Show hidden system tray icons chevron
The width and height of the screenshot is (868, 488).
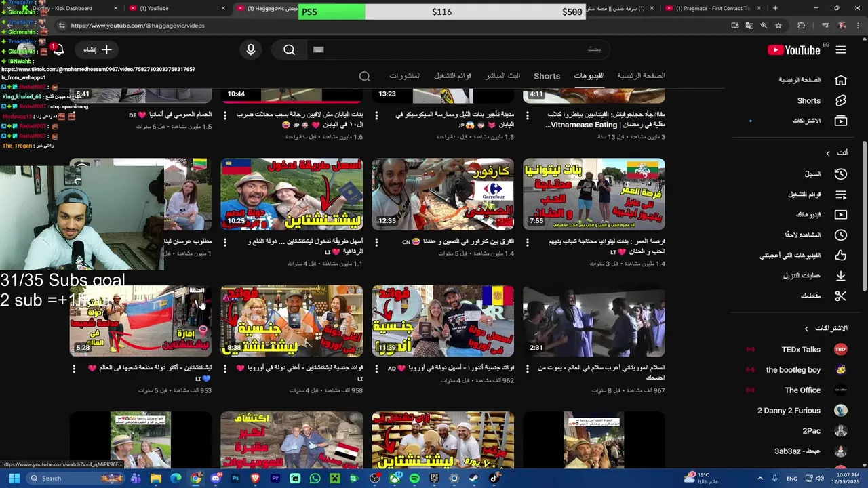tap(760, 479)
